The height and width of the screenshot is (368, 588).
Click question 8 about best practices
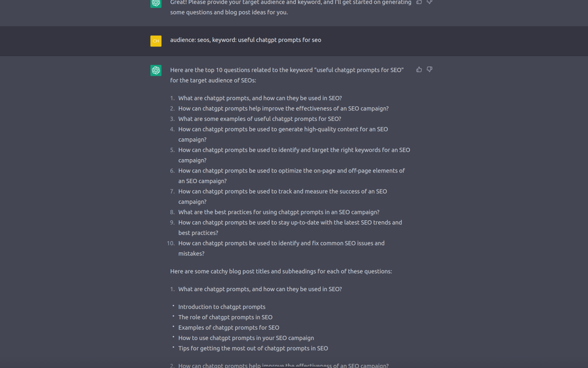pyautogui.click(x=278, y=212)
